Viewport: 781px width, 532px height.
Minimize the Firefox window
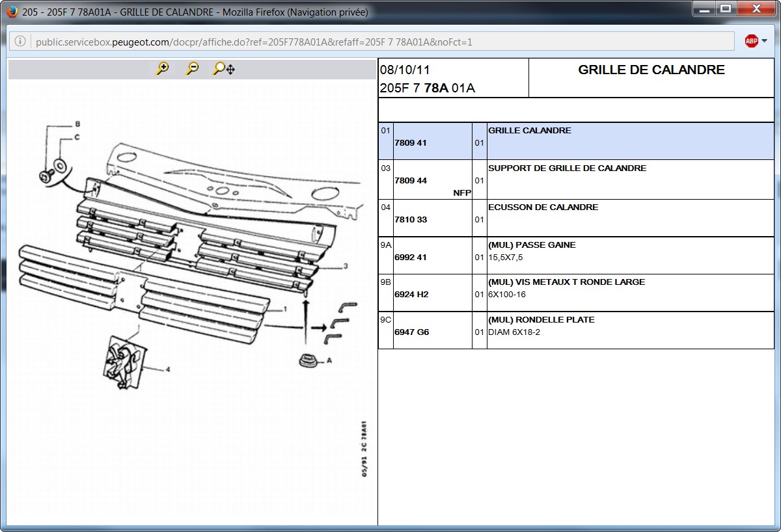(x=704, y=9)
